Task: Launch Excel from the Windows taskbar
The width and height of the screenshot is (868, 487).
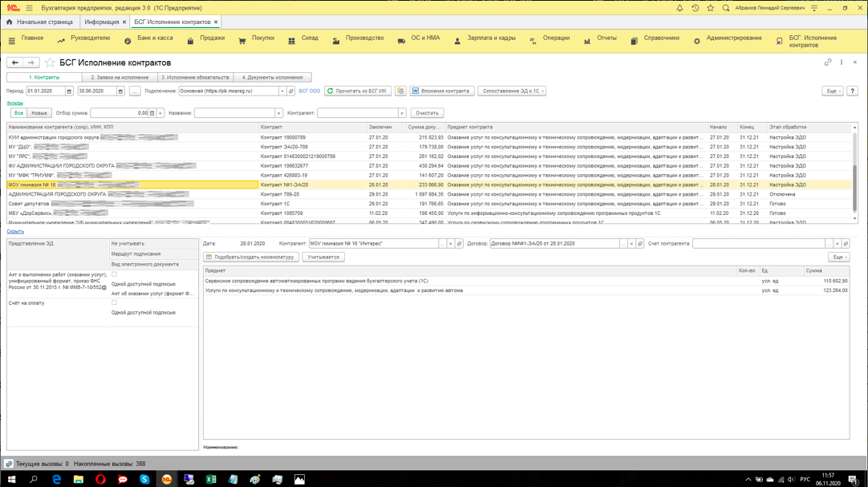Action: tap(211, 479)
